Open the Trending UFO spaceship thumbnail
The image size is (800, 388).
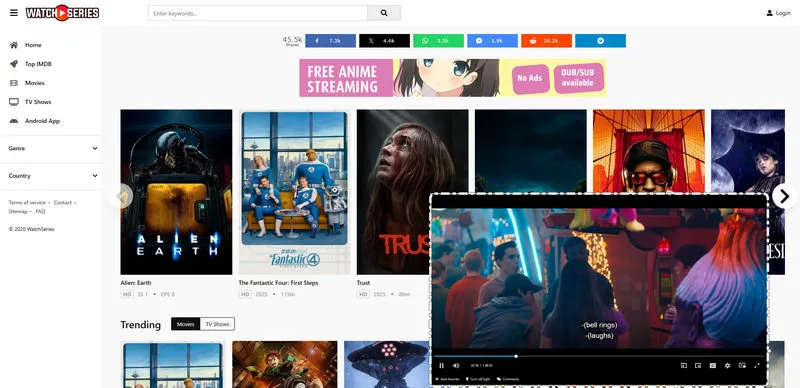388,365
